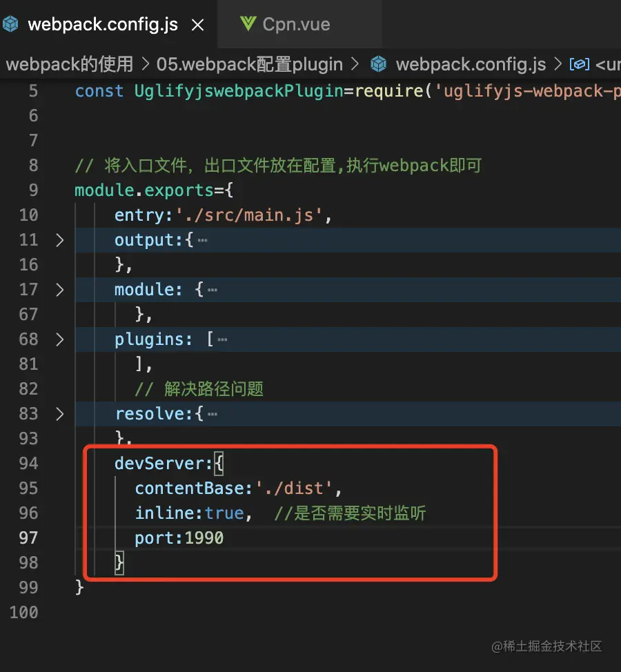Viewport: 621px width, 672px height.
Task: Click the ellipsis after 'plugins: ['
Action: pos(222,340)
